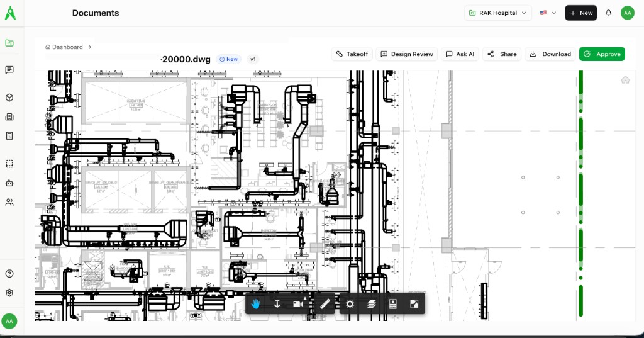Open the calculator icon in left sidebar

(9, 136)
